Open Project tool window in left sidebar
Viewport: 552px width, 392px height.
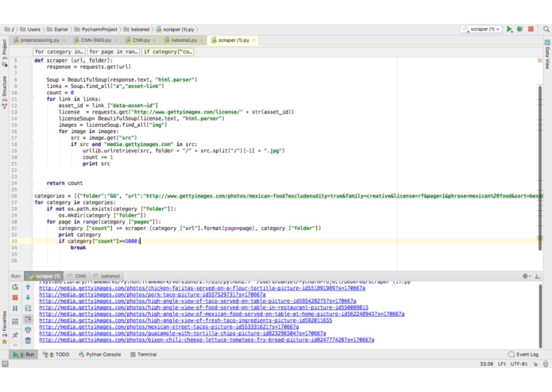(x=4, y=52)
